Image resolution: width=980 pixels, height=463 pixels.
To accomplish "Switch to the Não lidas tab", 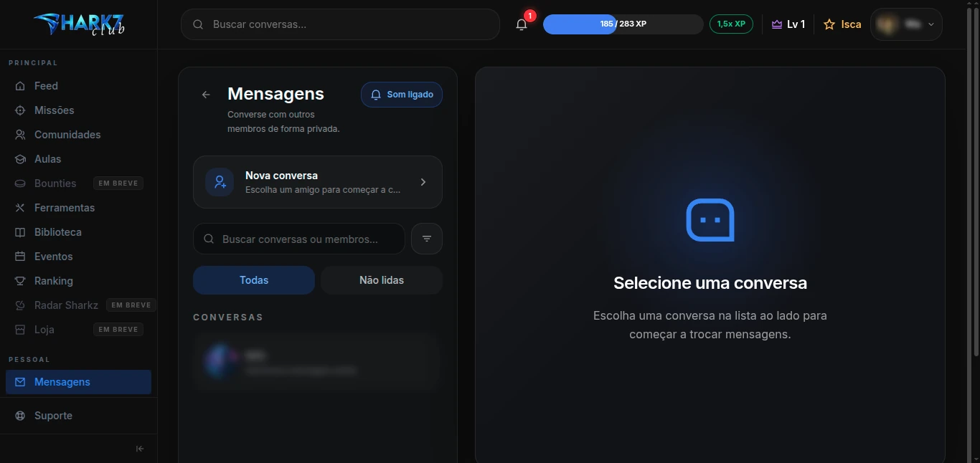I will point(382,280).
